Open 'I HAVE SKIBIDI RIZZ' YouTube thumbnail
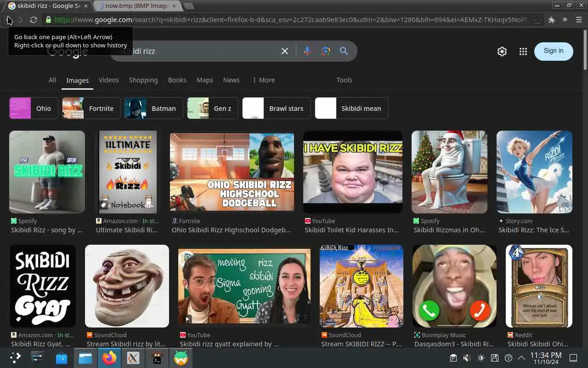The width and height of the screenshot is (588, 368). (353, 172)
